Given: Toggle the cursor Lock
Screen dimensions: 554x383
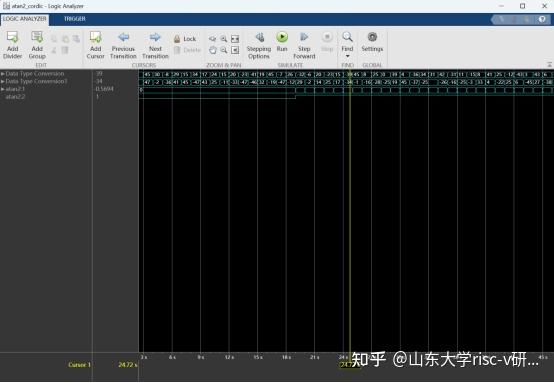Looking at the screenshot, I should point(185,39).
